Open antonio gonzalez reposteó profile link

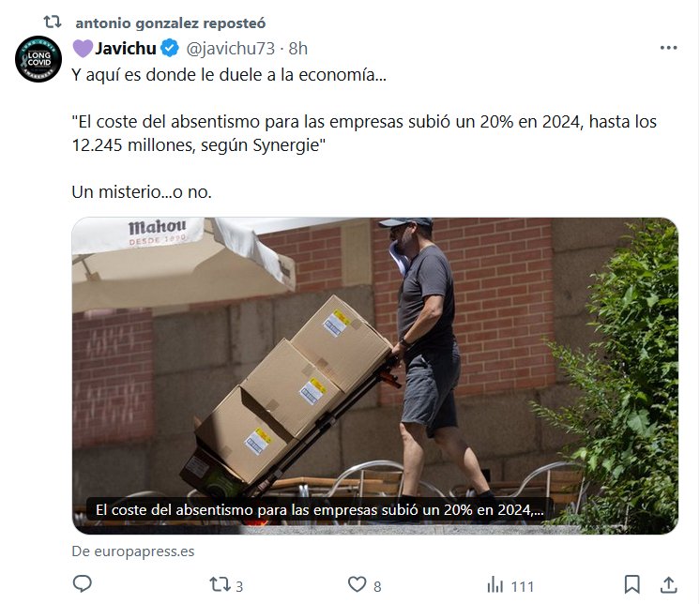(171, 23)
